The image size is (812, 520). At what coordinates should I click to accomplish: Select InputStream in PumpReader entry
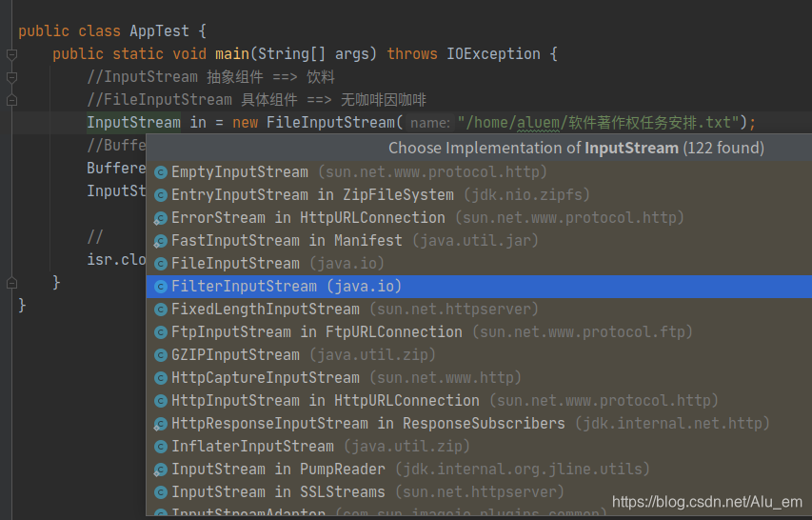click(479, 470)
